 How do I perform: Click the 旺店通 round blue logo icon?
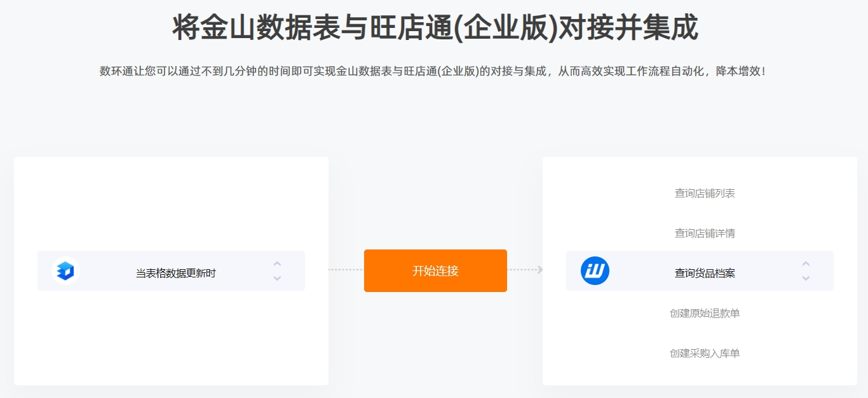595,271
